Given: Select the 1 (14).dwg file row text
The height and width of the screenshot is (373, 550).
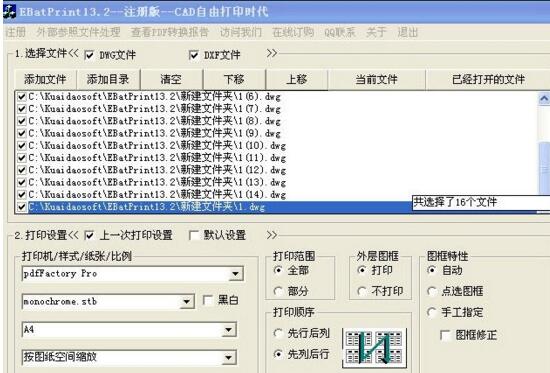Looking at the screenshot, I should 157,194.
